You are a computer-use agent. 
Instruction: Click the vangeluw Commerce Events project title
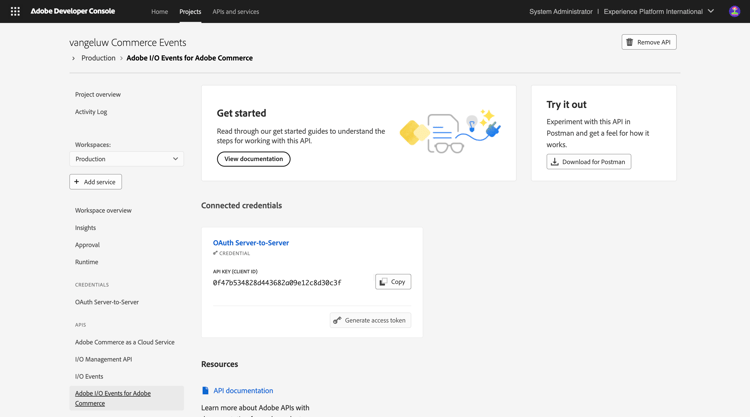[x=128, y=43]
